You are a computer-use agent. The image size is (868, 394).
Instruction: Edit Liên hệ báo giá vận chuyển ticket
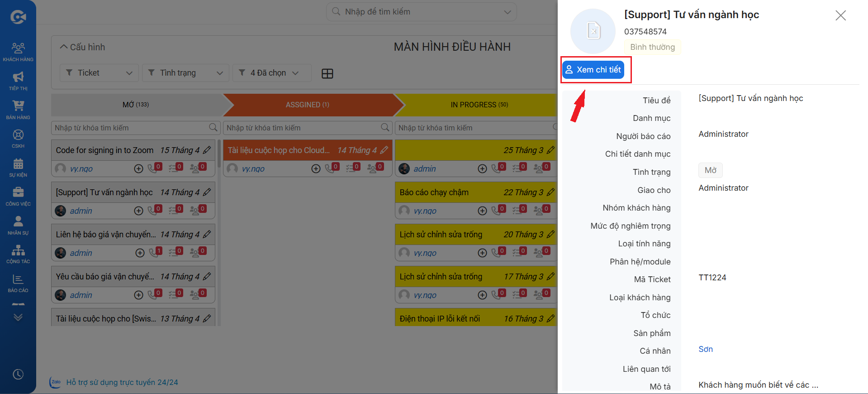coord(207,234)
